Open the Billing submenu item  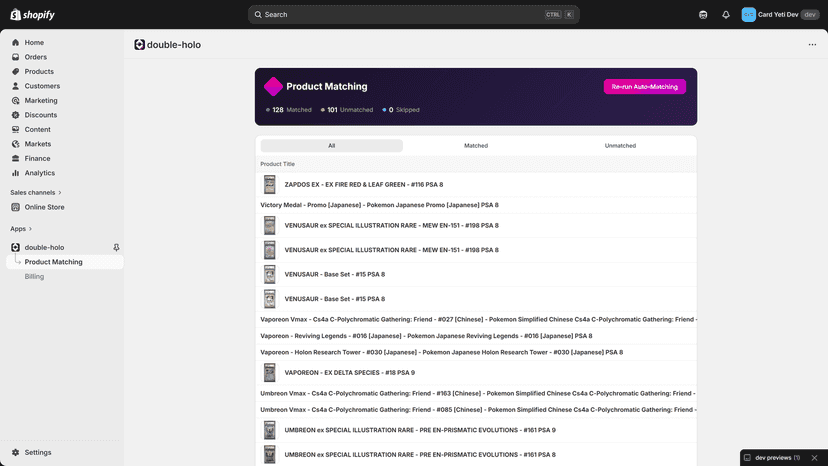point(34,276)
